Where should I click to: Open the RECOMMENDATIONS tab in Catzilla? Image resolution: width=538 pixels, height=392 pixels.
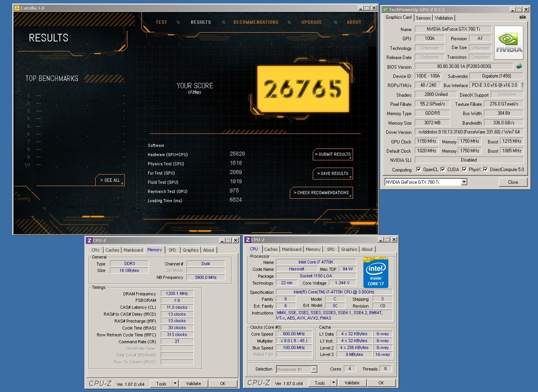coord(256,22)
